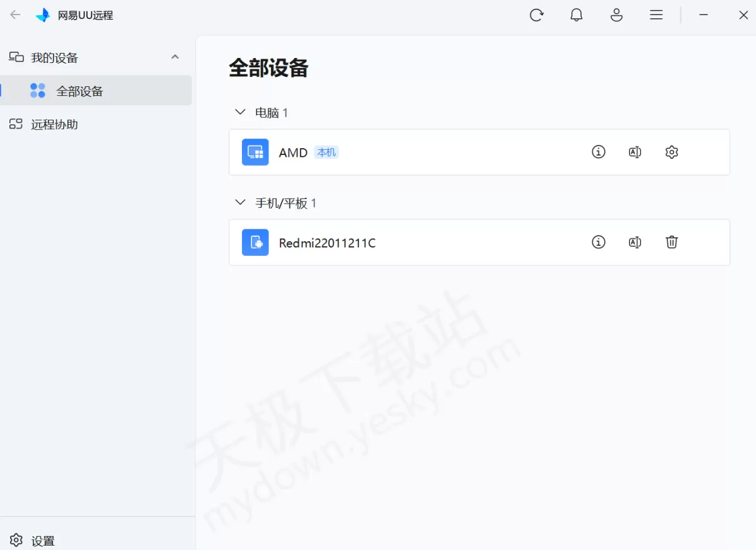The image size is (756, 550).
Task: Close the 网易UU远程 window
Action: [x=743, y=15]
